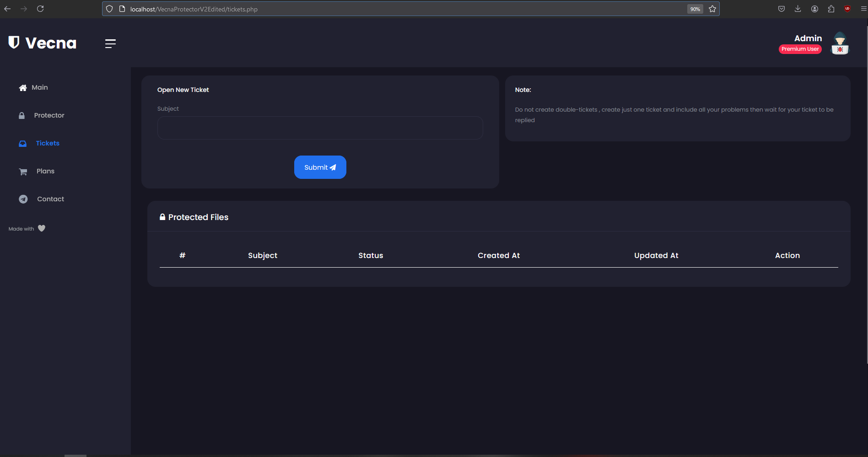Click the double-tickets note text

pos(674,115)
